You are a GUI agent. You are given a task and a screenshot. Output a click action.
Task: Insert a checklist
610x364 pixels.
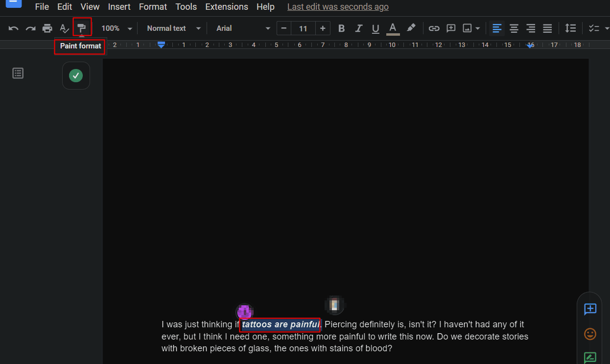(593, 28)
